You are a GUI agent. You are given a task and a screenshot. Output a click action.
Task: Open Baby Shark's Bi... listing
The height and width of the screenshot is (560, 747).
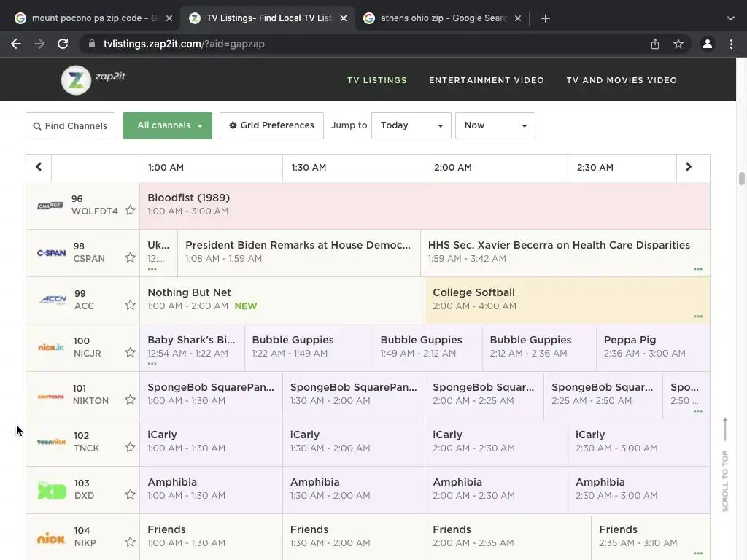(x=192, y=348)
